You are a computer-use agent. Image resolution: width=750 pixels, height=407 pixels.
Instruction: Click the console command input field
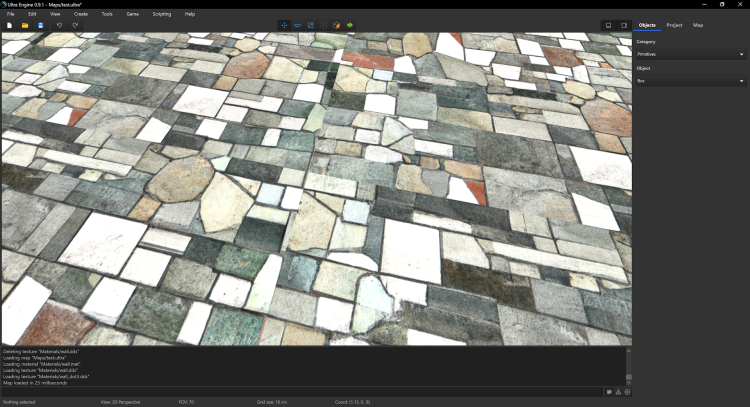click(300, 391)
